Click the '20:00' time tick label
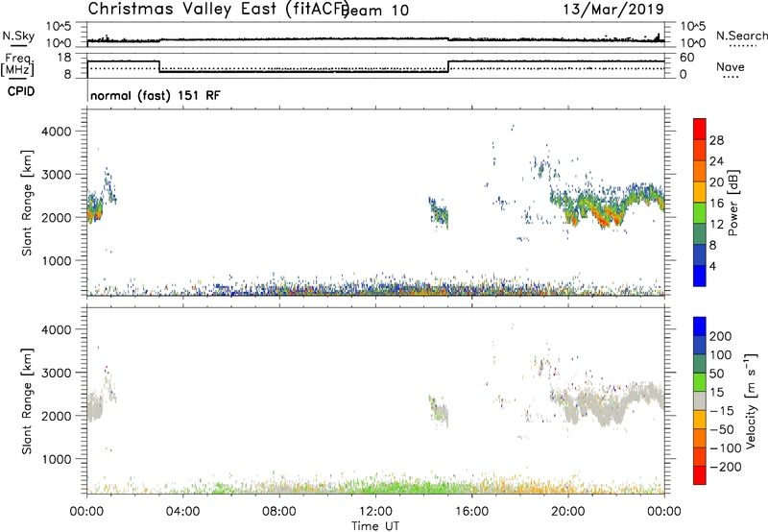The image size is (768, 532). (x=567, y=512)
